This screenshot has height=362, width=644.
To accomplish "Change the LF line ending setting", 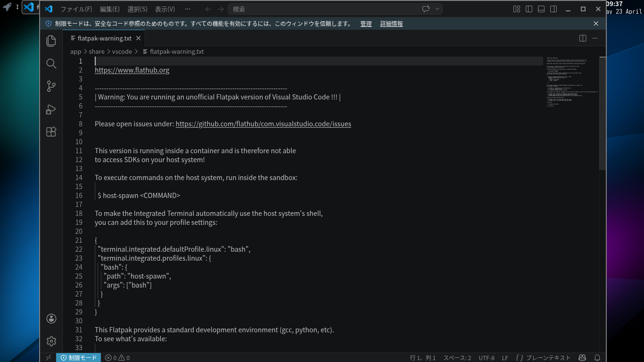I will pyautogui.click(x=505, y=358).
